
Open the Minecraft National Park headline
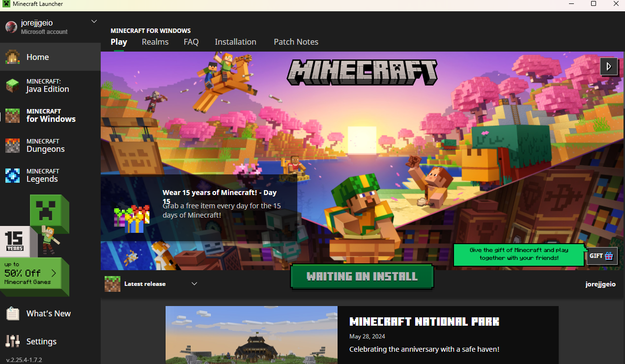coord(424,322)
